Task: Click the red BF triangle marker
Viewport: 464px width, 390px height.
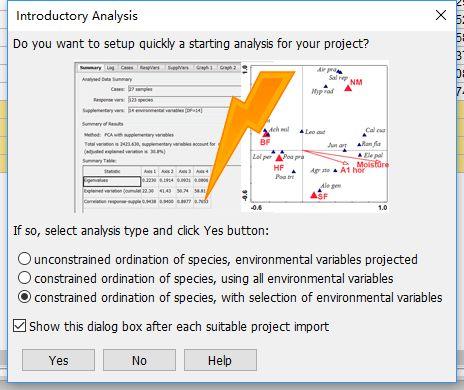Action: 266,134
